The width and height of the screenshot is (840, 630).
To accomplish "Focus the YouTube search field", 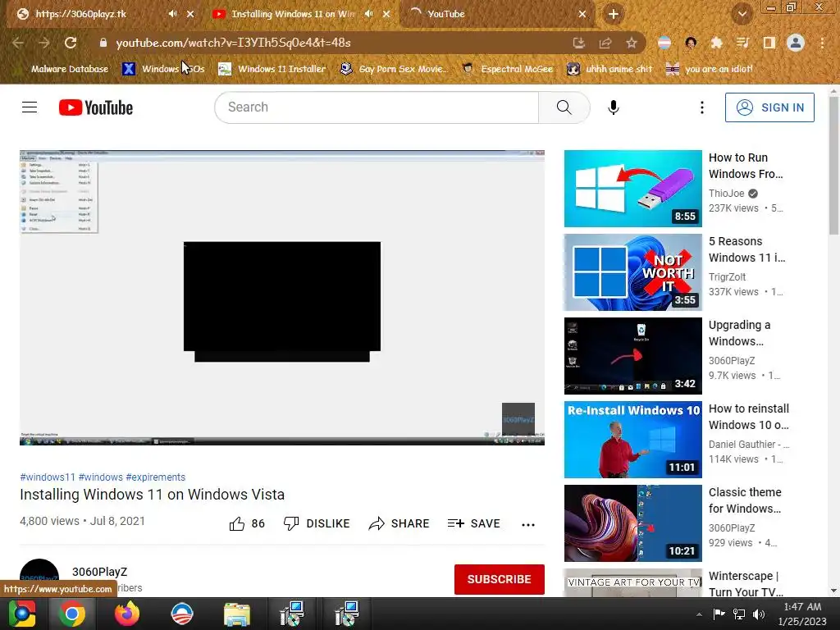I will [x=377, y=107].
